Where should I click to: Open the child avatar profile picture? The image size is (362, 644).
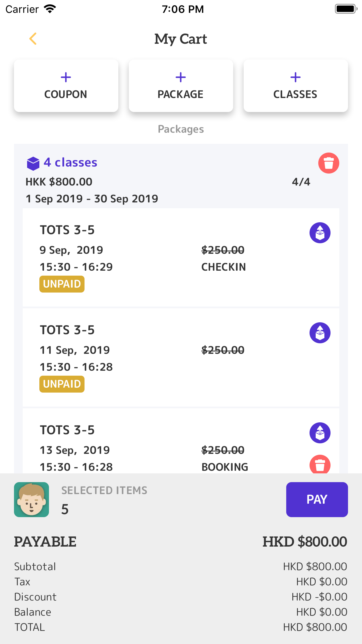tap(31, 500)
